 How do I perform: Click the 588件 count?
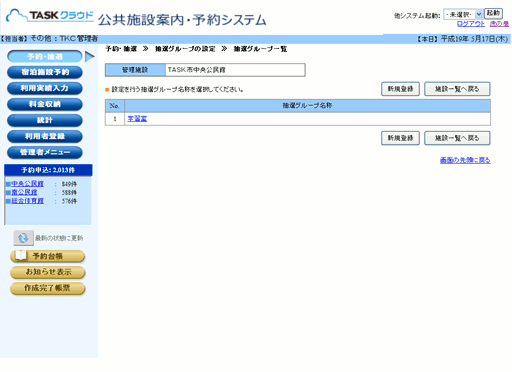tap(69, 193)
